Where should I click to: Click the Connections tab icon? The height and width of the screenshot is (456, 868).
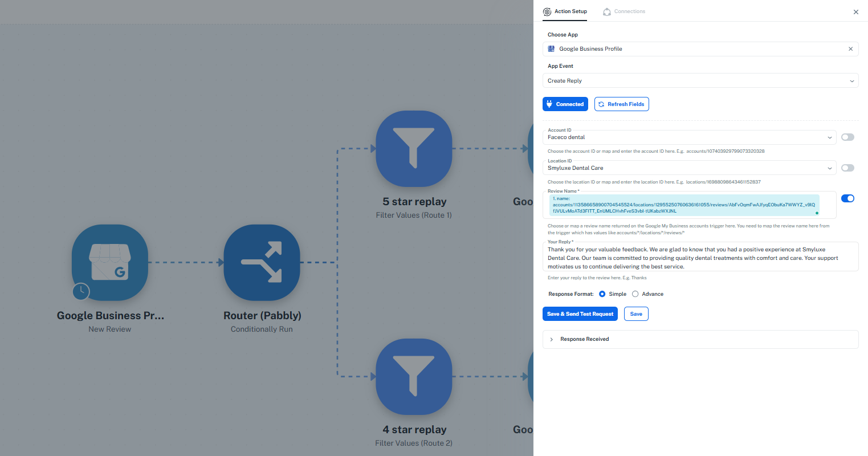pos(607,11)
